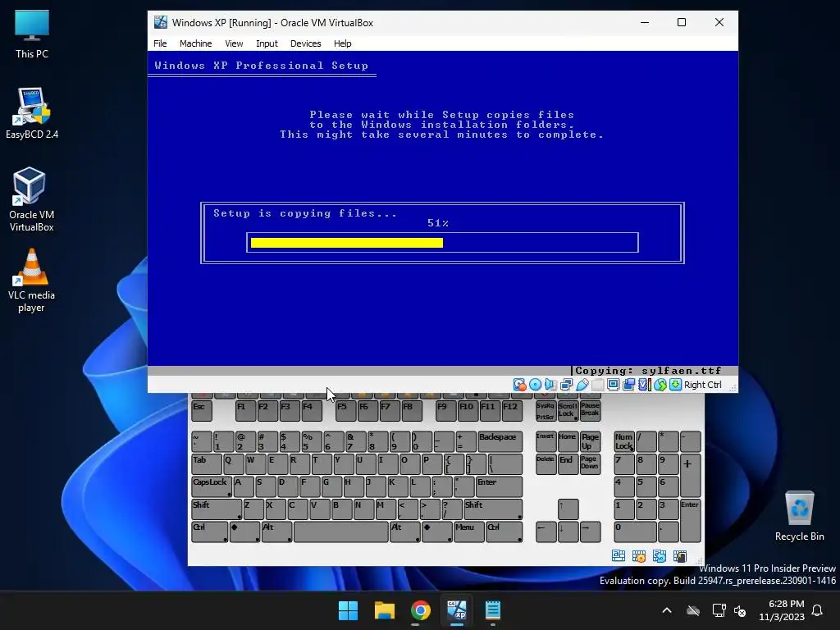The width and height of the screenshot is (840, 630).
Task: Open the Devices menu
Action: [x=305, y=43]
